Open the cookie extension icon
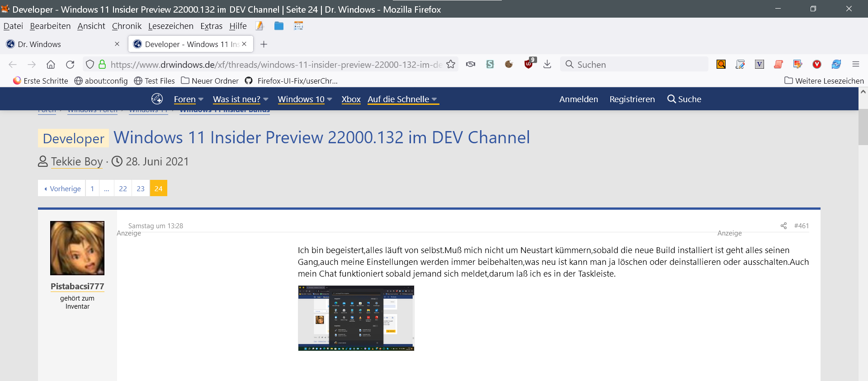The height and width of the screenshot is (381, 868). pyautogui.click(x=509, y=64)
